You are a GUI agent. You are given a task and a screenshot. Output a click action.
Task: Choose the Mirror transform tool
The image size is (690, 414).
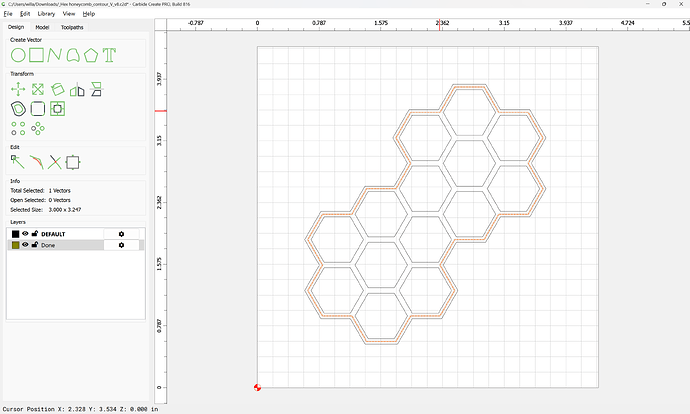coord(77,89)
